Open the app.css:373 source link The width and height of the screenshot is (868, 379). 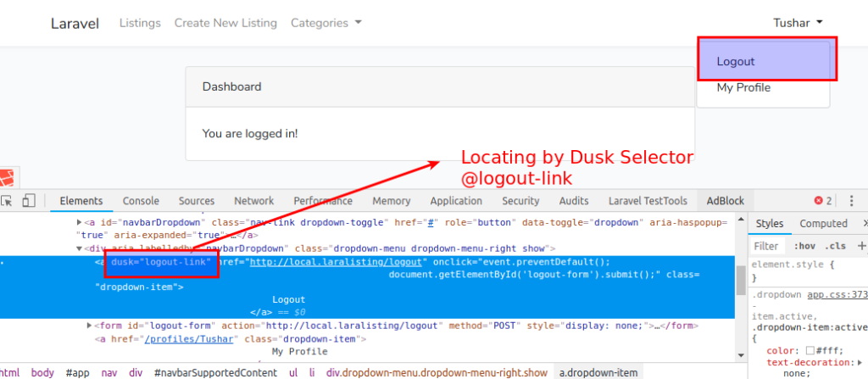tap(837, 295)
